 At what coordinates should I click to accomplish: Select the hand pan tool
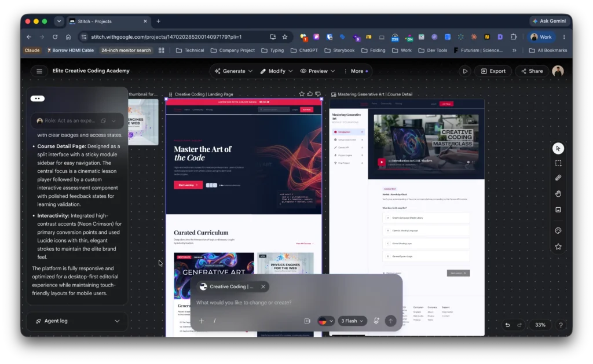[x=558, y=193]
